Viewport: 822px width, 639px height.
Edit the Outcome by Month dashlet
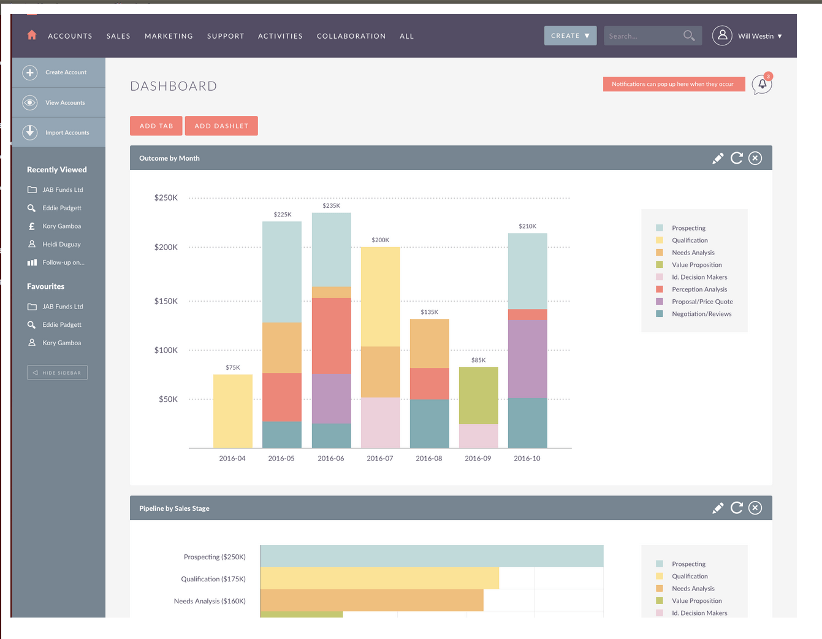(718, 158)
